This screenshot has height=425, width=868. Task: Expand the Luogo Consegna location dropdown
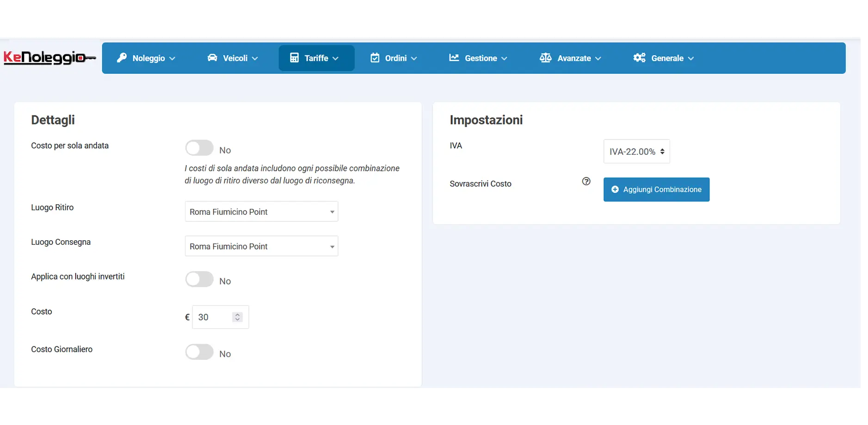261,246
